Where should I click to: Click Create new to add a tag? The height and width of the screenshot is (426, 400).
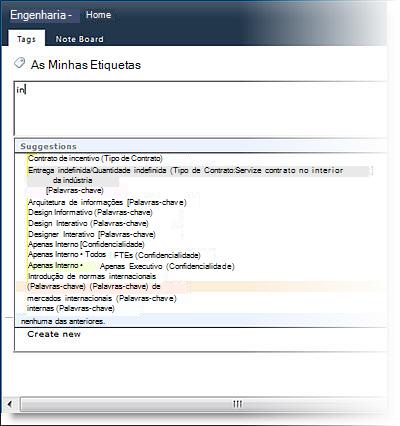click(x=54, y=334)
